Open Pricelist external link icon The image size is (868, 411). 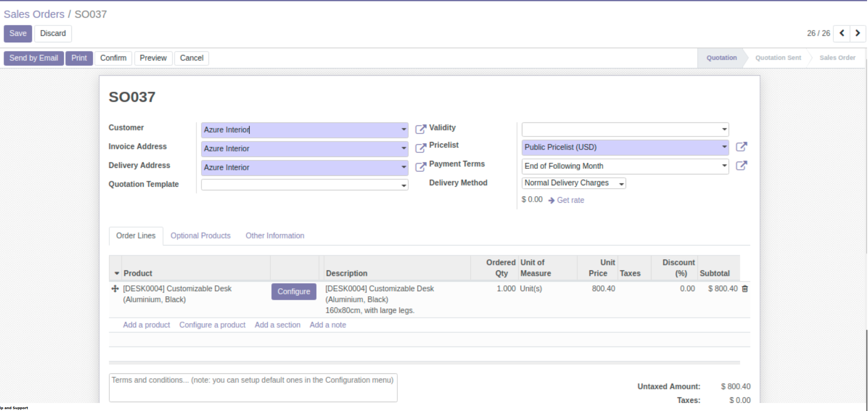click(x=741, y=147)
